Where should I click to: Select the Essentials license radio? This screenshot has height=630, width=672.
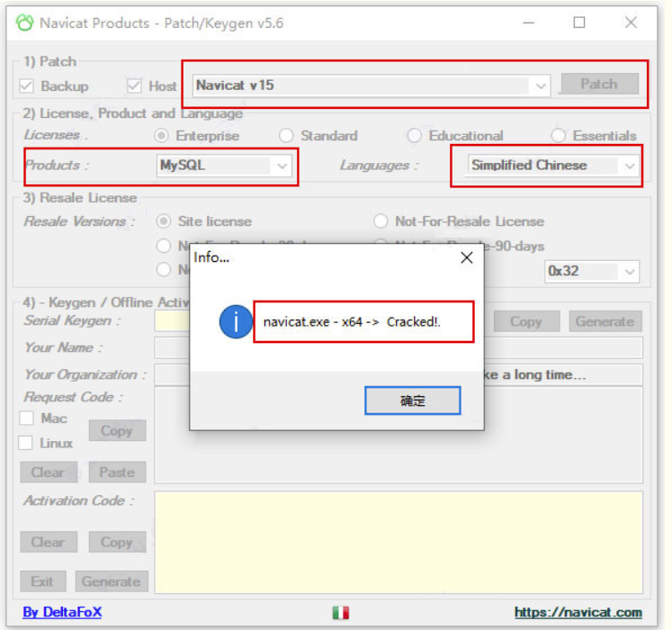[x=558, y=136]
